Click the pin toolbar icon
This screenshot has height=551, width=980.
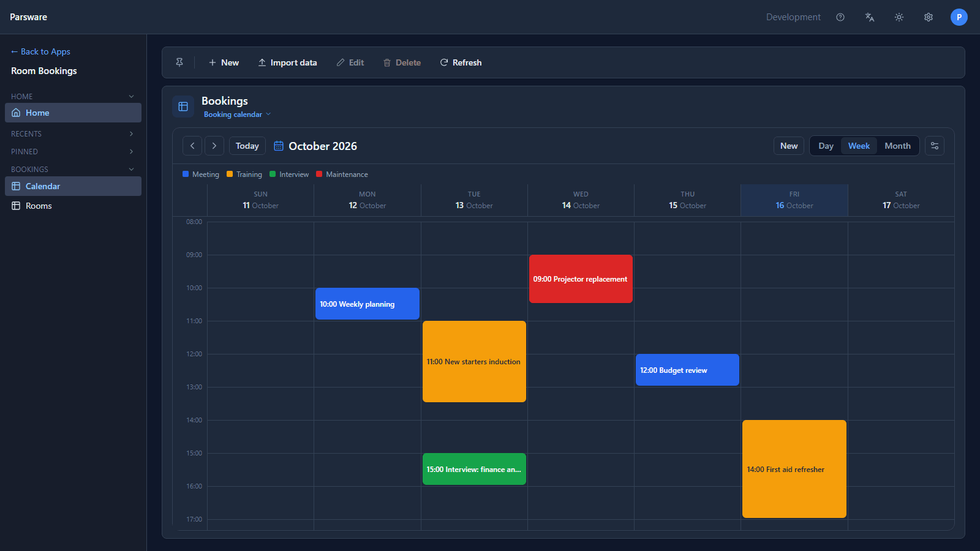(179, 62)
